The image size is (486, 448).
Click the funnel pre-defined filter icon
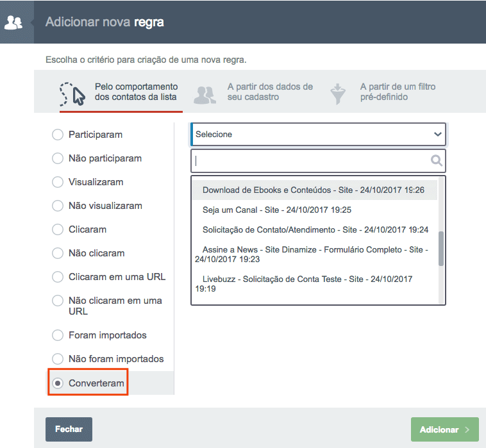coord(337,94)
